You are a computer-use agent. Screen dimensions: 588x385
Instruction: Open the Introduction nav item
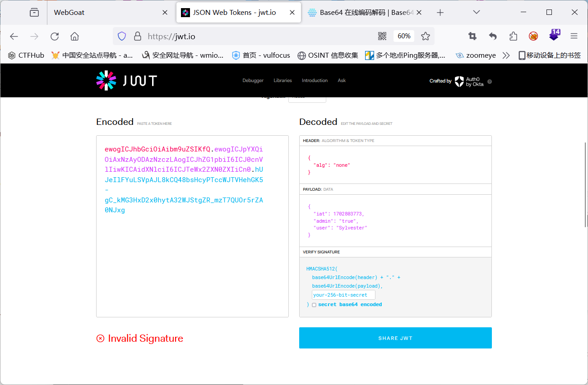pyautogui.click(x=315, y=81)
